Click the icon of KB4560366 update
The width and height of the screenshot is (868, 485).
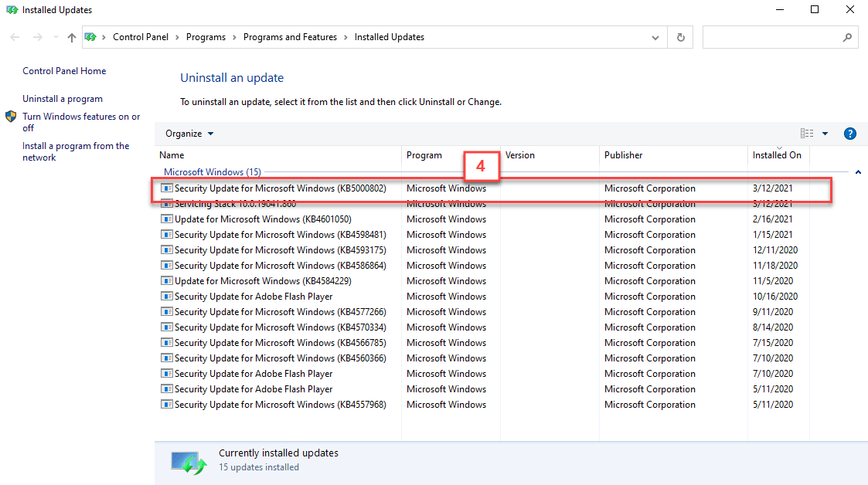tap(167, 358)
